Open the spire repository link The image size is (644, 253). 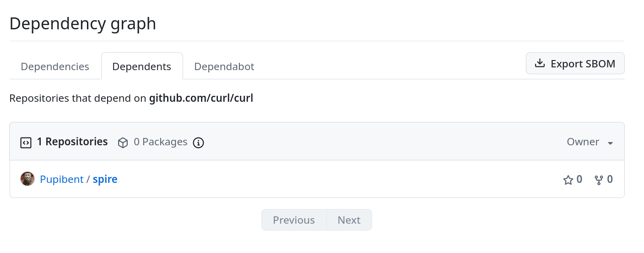(x=105, y=179)
